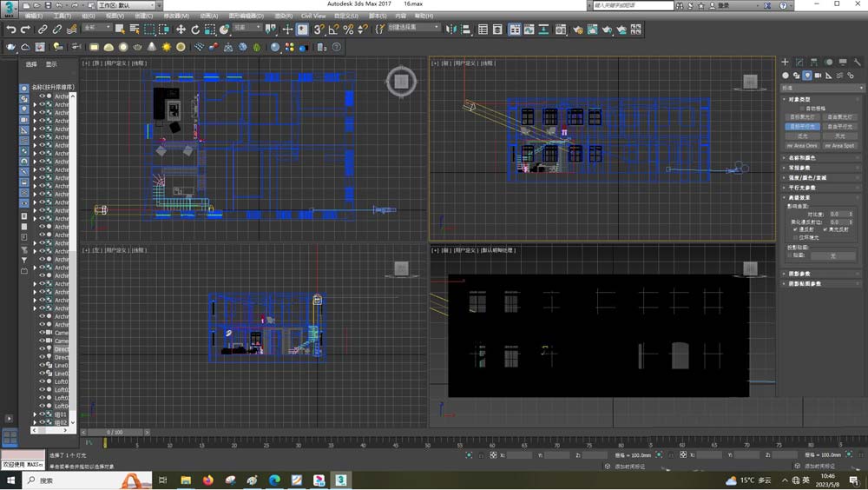Viewport: 868px width, 490px height.
Task: Open the Cameras category in Create panel
Action: 818,76
